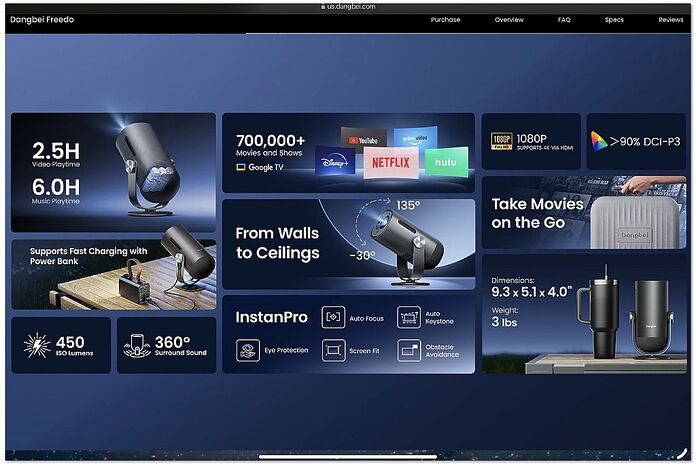The image size is (696, 464).
Task: Click the Google TV logo icon
Action: click(x=241, y=167)
